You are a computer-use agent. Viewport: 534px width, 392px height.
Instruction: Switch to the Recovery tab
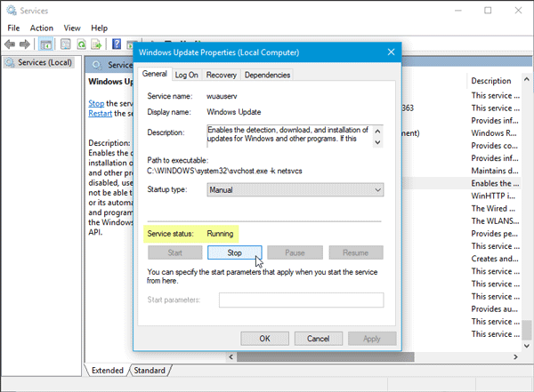tap(221, 75)
